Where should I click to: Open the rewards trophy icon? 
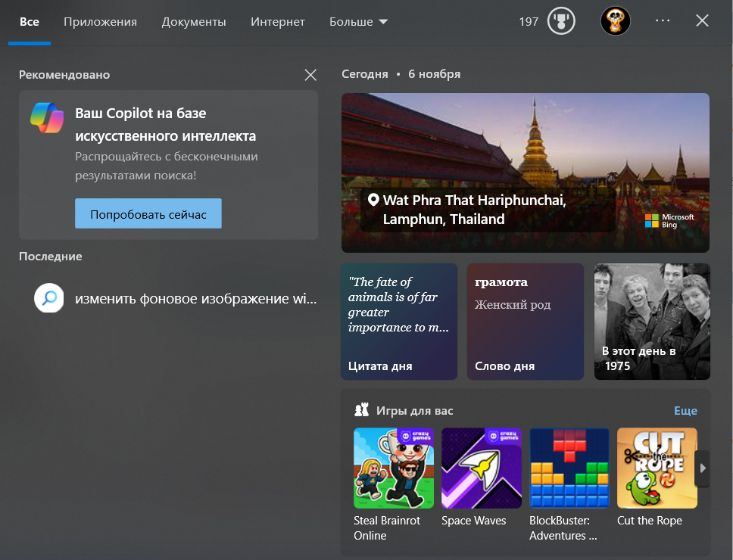click(x=561, y=21)
